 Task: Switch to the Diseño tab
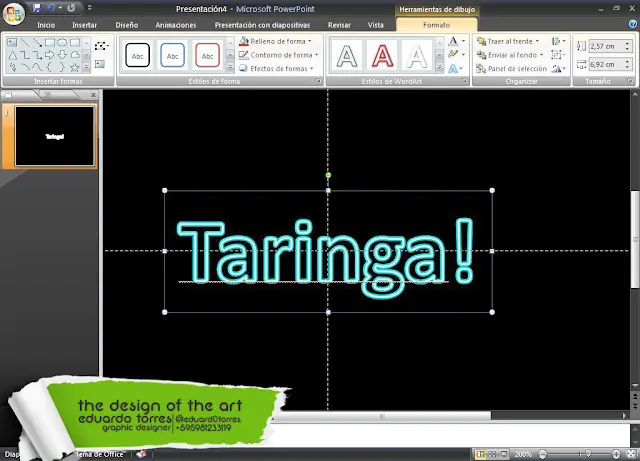127,25
